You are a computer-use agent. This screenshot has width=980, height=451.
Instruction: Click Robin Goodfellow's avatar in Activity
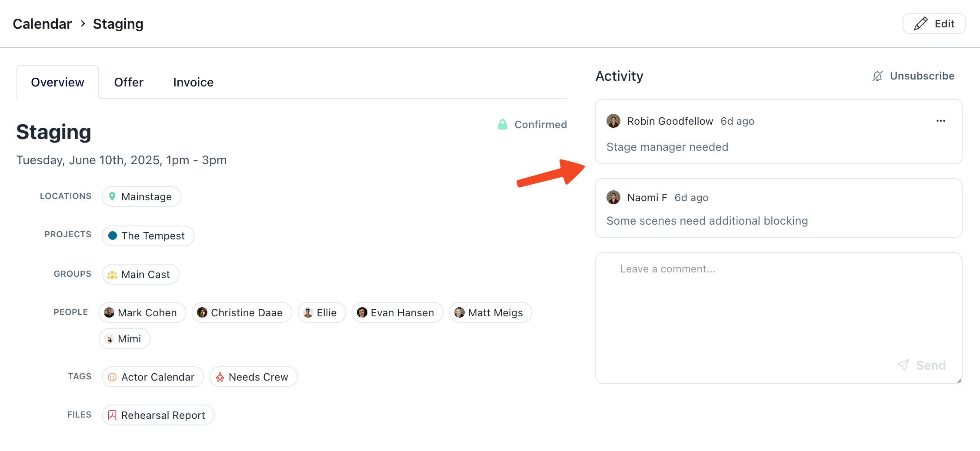point(613,121)
